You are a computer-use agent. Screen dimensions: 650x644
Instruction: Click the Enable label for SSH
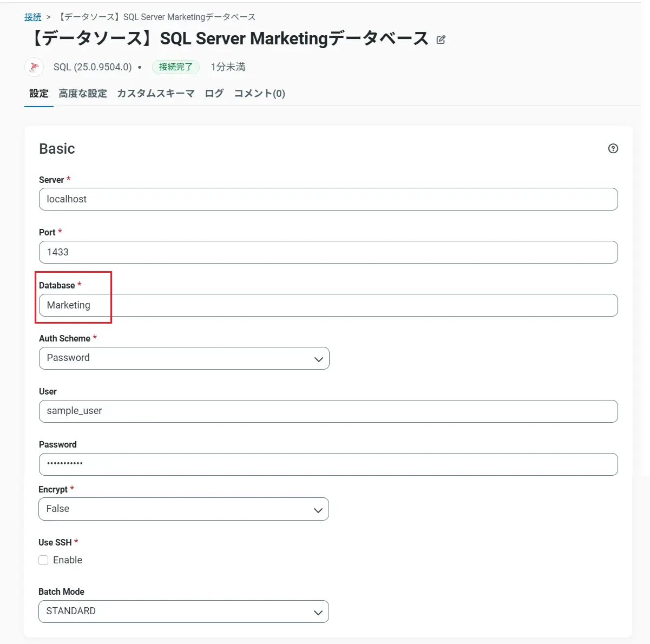(68, 560)
